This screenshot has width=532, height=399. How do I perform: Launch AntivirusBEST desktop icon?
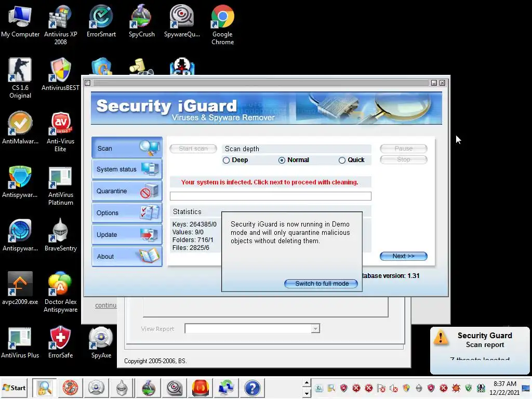[x=60, y=75]
